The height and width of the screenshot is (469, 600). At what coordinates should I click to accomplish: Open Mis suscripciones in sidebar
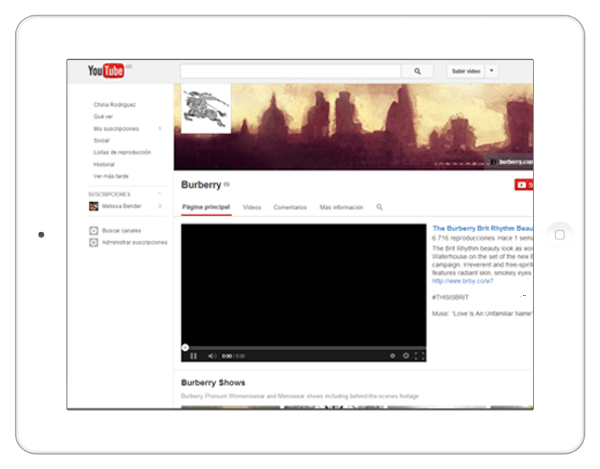(116, 129)
